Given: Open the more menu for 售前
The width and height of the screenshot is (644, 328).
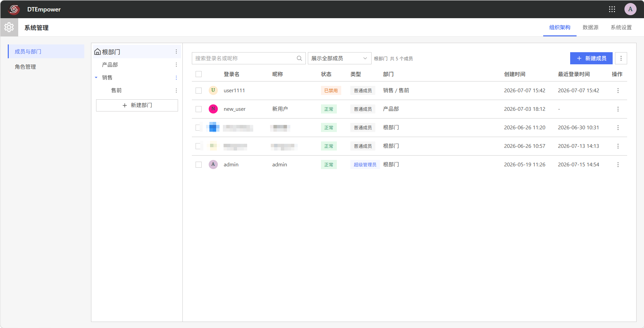Looking at the screenshot, I should point(176,91).
